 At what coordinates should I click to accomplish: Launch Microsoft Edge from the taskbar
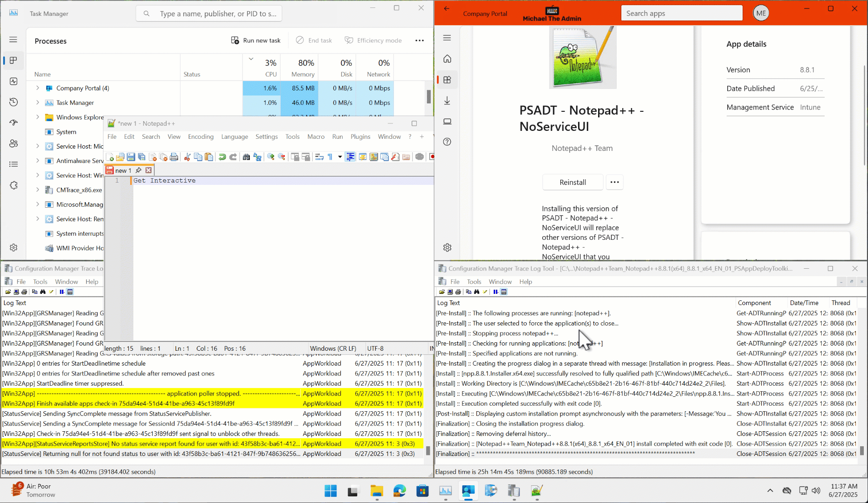[400, 491]
